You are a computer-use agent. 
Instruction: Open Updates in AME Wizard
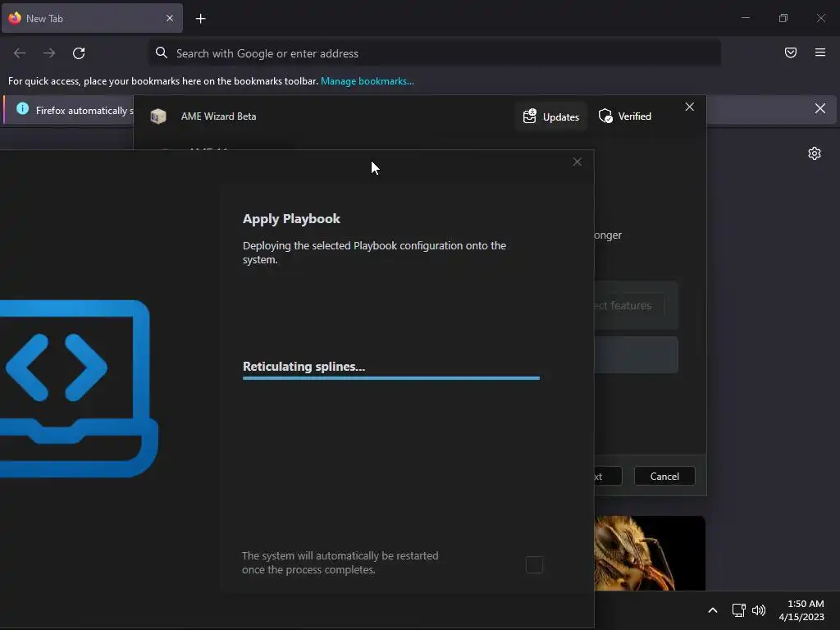point(551,116)
